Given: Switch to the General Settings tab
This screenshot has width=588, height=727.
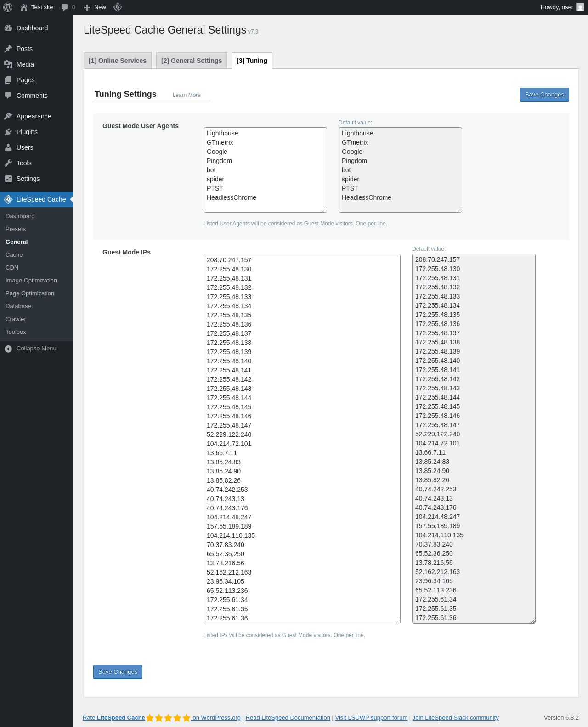Looking at the screenshot, I should pyautogui.click(x=192, y=61).
